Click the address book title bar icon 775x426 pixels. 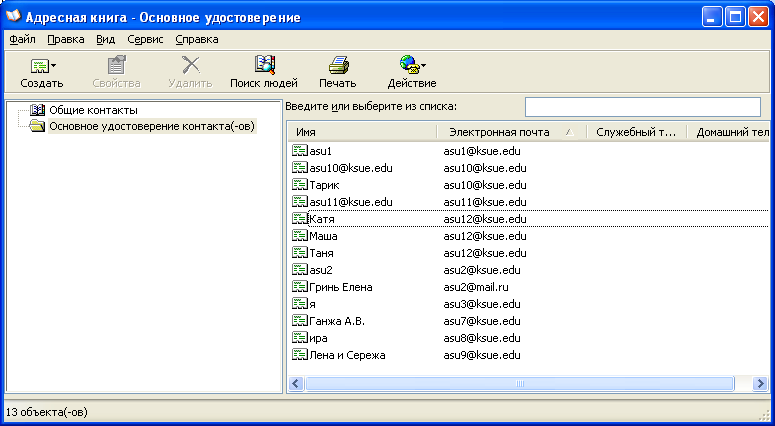click(x=13, y=17)
